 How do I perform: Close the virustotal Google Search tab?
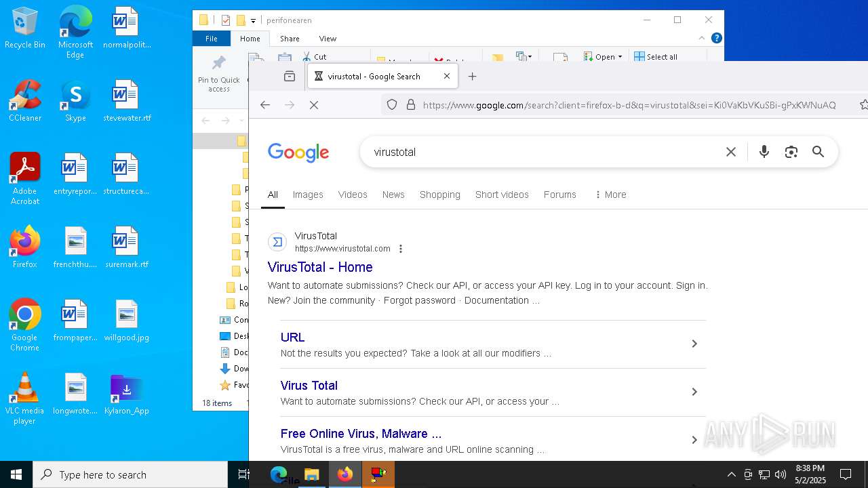pos(447,77)
